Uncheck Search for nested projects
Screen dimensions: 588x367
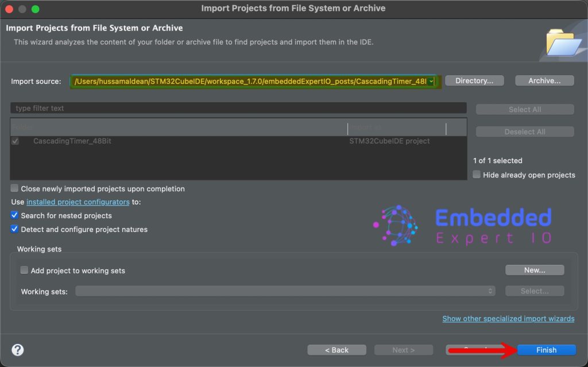15,215
